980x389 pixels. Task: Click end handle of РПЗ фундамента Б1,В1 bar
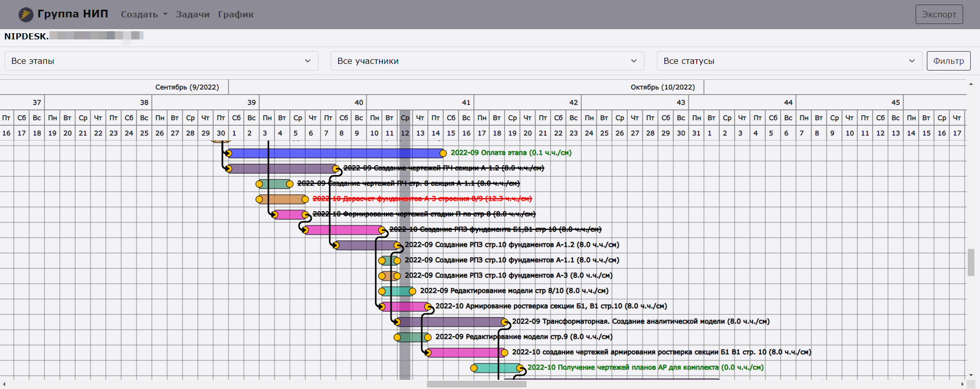tap(382, 230)
